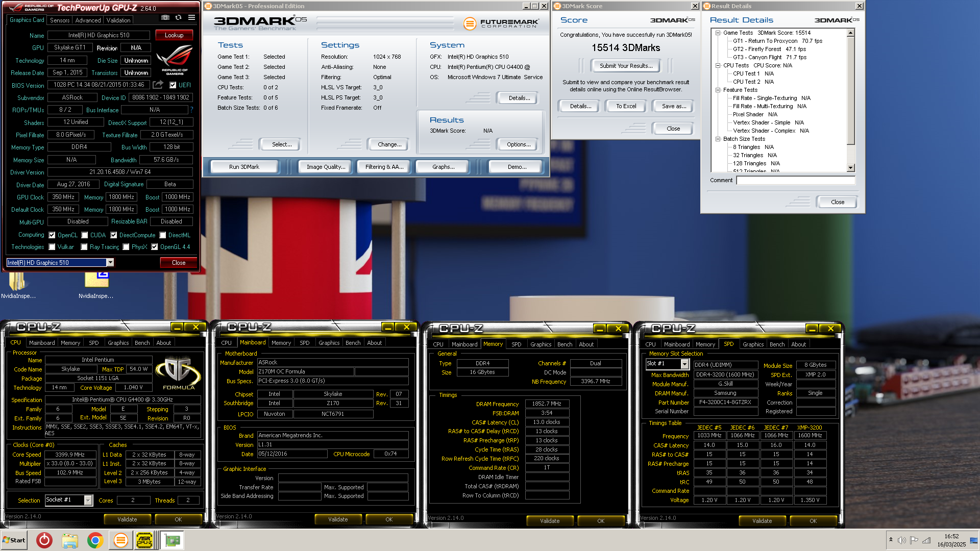Switch to 3DMark orange taskbar icon
Viewport: 980px width, 551px height.
[x=120, y=540]
